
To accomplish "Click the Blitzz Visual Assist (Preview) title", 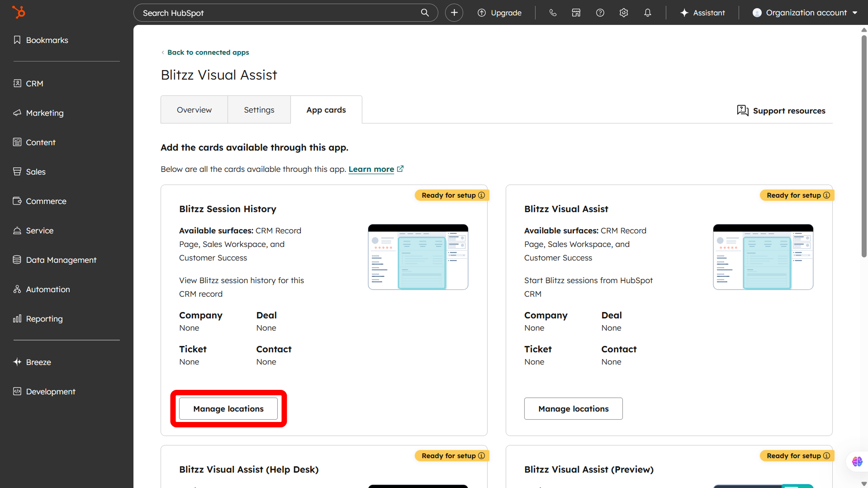I will coord(589,469).
